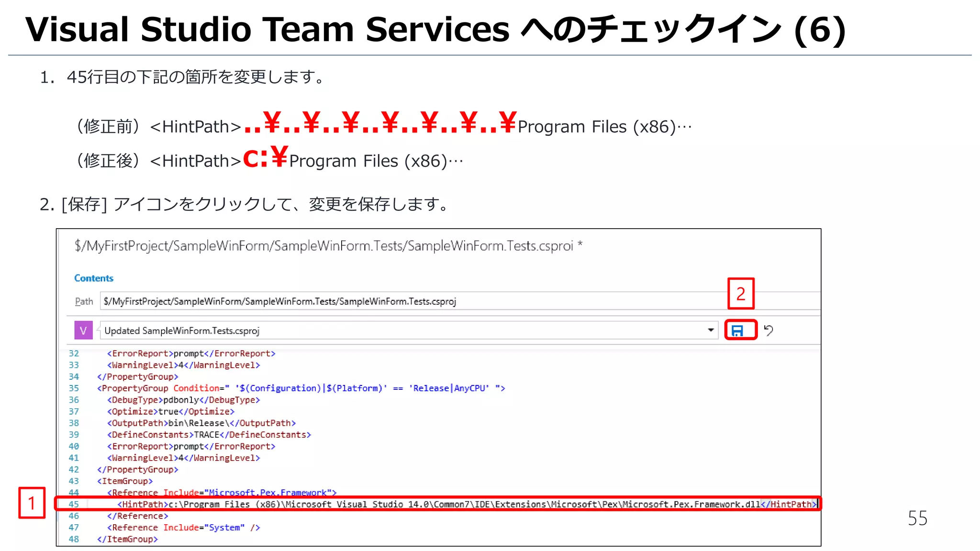Select the Contents tab

[94, 278]
